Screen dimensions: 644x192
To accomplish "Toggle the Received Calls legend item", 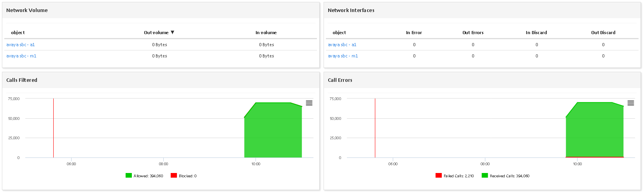I will (509, 176).
